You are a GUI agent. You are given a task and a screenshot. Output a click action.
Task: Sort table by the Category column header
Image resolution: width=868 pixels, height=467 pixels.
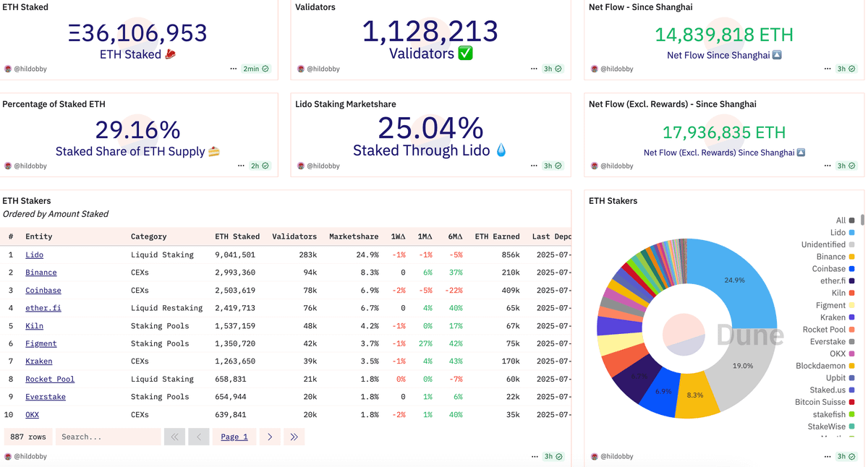coord(149,236)
